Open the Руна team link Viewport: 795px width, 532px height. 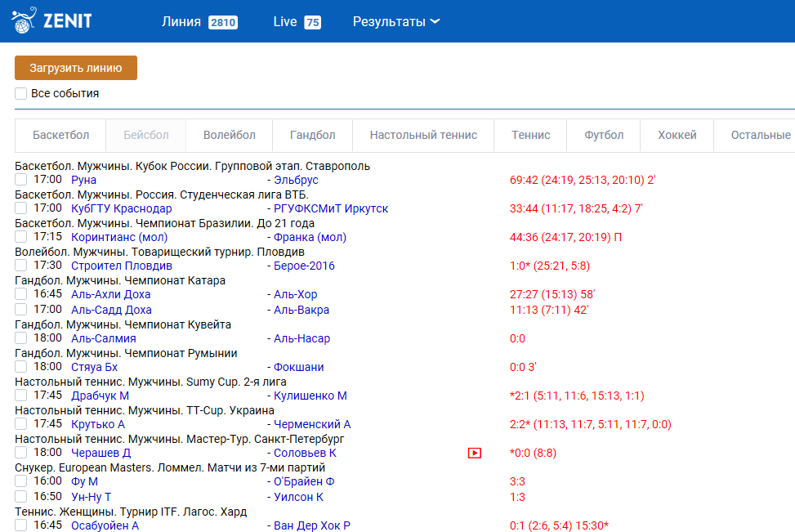(83, 180)
